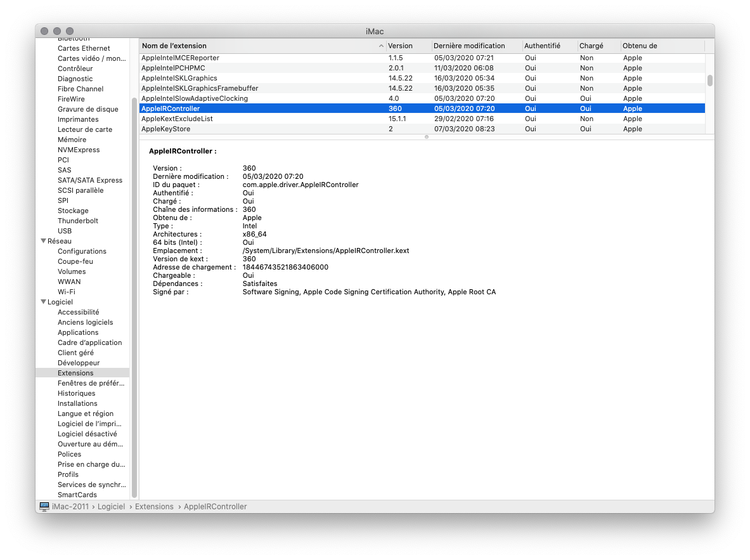Click the split pane divider handle dot
750x560 pixels.
(427, 137)
